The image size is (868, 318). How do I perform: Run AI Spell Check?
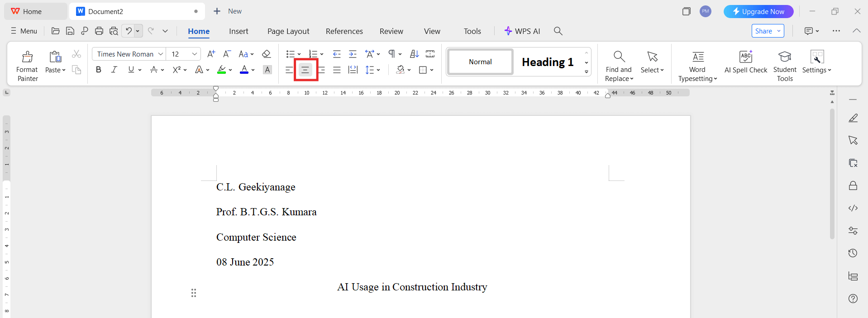click(x=746, y=62)
